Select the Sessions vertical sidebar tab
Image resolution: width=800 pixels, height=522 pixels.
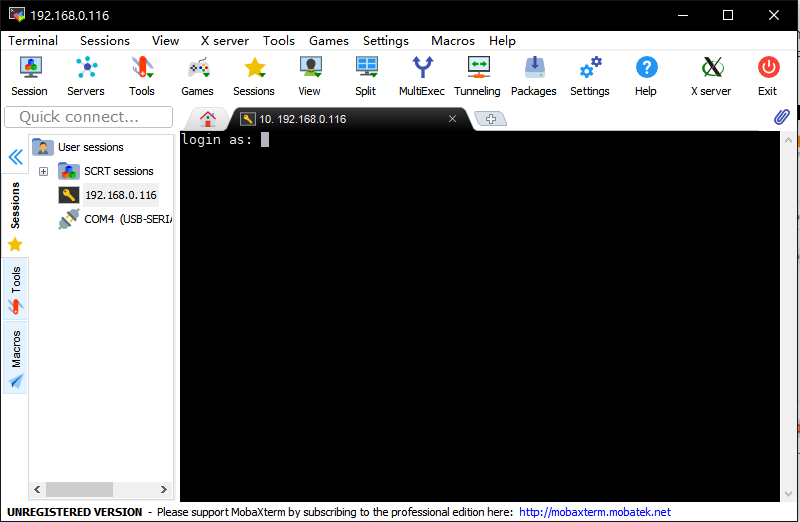pyautogui.click(x=15, y=216)
